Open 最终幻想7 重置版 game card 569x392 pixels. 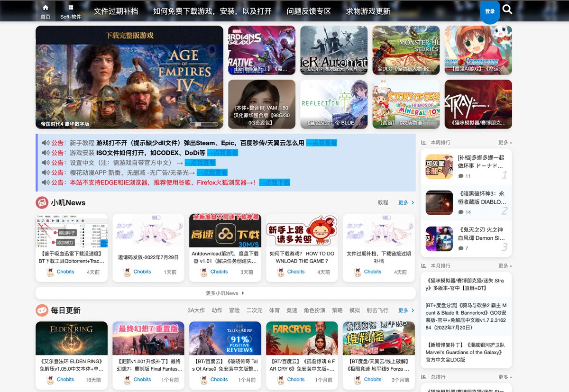(148, 356)
